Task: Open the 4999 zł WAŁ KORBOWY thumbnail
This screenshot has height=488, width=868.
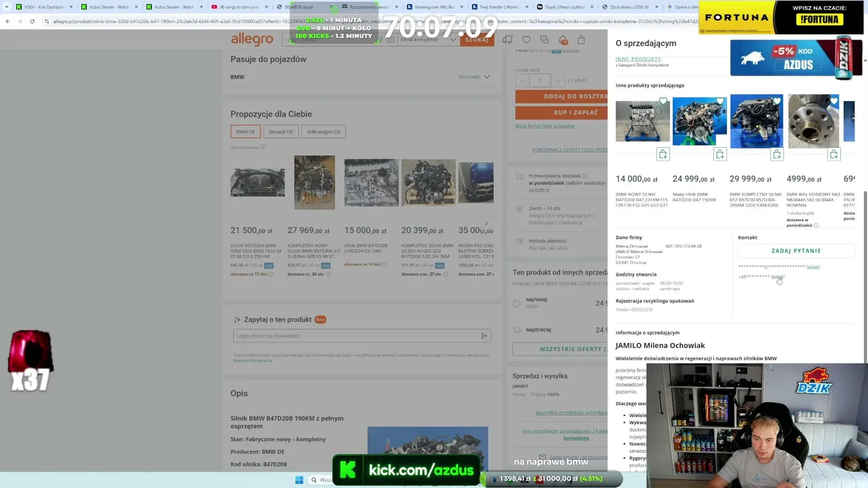Action: click(813, 121)
